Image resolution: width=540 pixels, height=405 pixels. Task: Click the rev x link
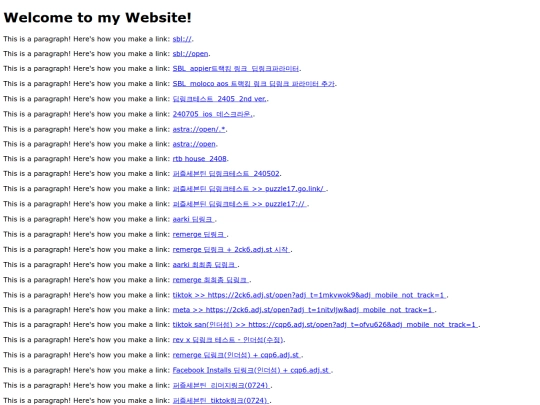click(228, 340)
